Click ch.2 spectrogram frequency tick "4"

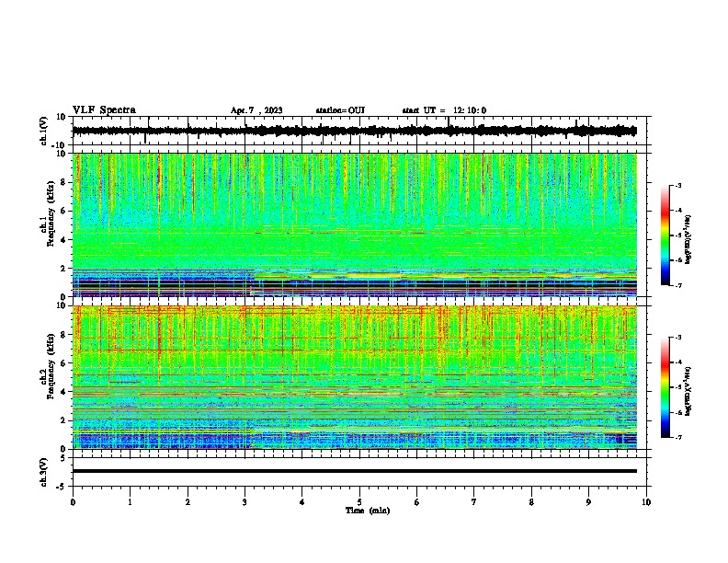tap(63, 392)
